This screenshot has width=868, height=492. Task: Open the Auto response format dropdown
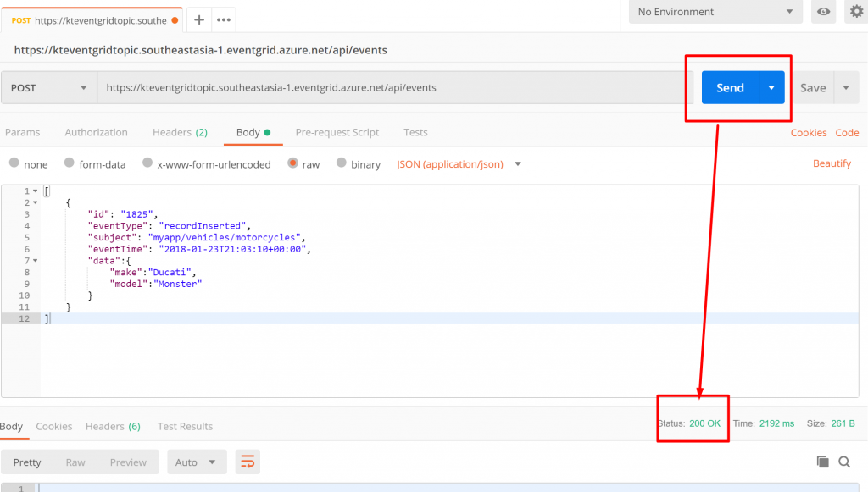197,462
